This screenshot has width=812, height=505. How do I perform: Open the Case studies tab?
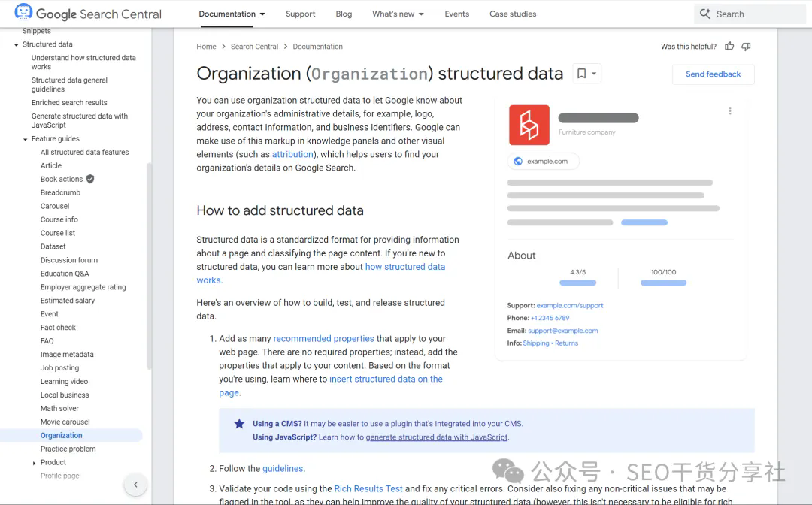pos(513,14)
